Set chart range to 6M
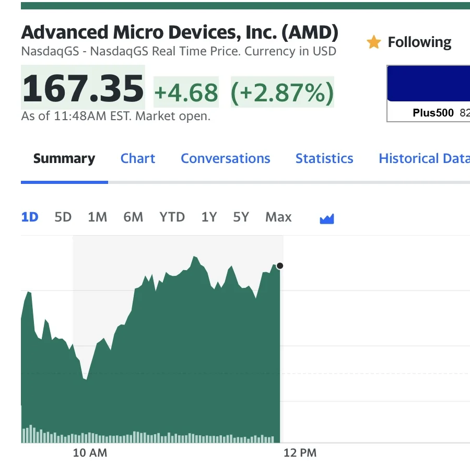This screenshot has width=470, height=476. pyautogui.click(x=133, y=217)
